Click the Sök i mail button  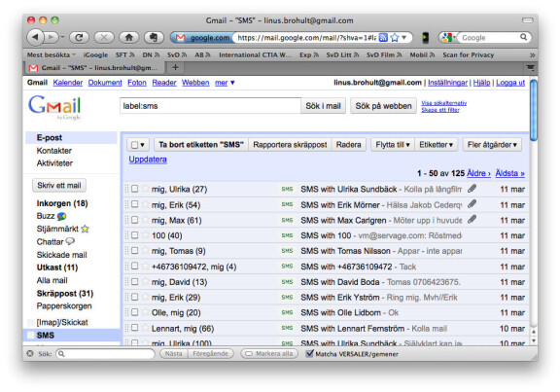[323, 106]
